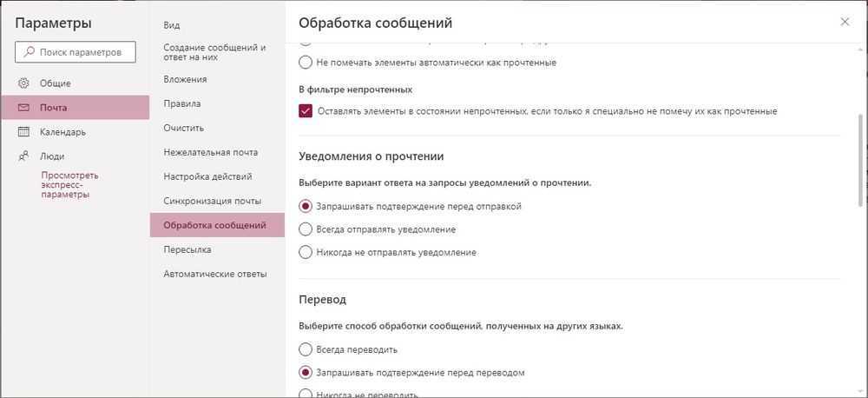Image resolution: width=868 pixels, height=398 pixels.
Task: Click the search magnifier icon in settings
Action: [28, 53]
